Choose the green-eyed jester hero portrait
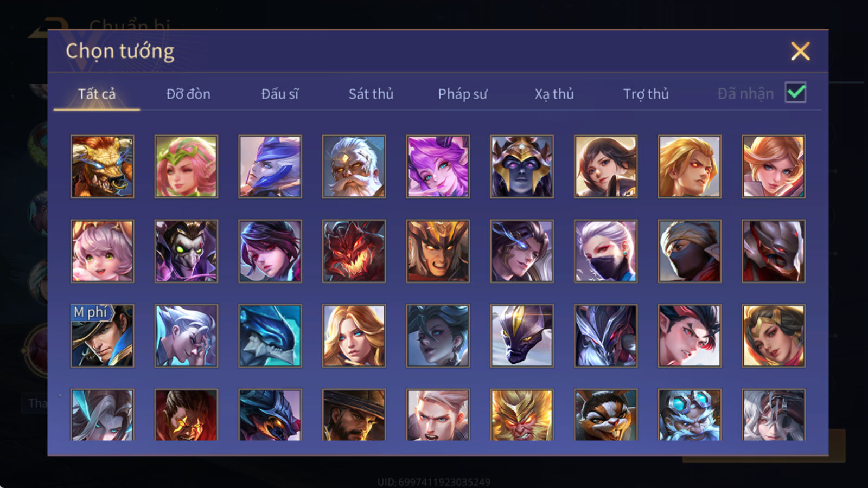The width and height of the screenshot is (868, 488). pos(186,251)
